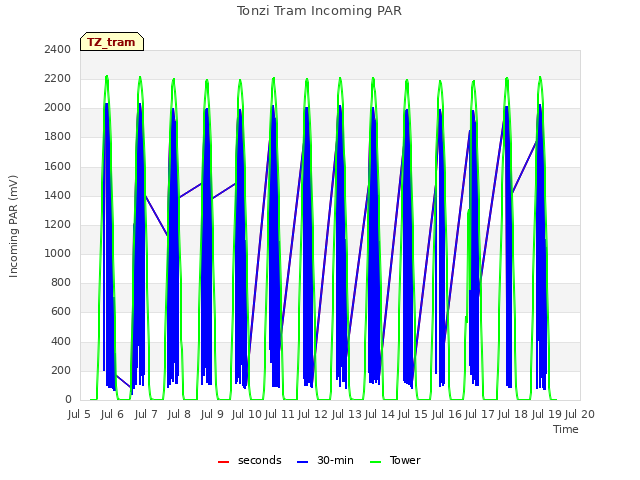Image resolution: width=640 pixels, height=480 pixels.
Task: Click the Jul 15 x-axis tick label
Action: (413, 414)
